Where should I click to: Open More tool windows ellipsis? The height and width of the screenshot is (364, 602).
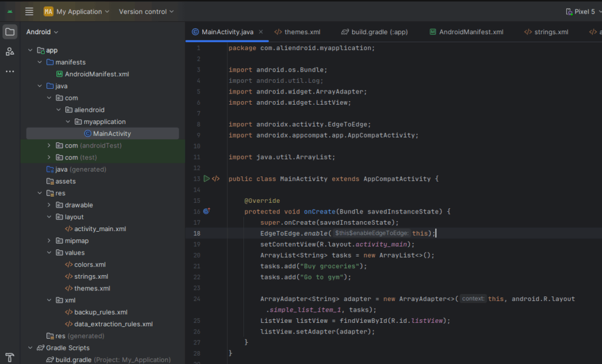click(10, 71)
